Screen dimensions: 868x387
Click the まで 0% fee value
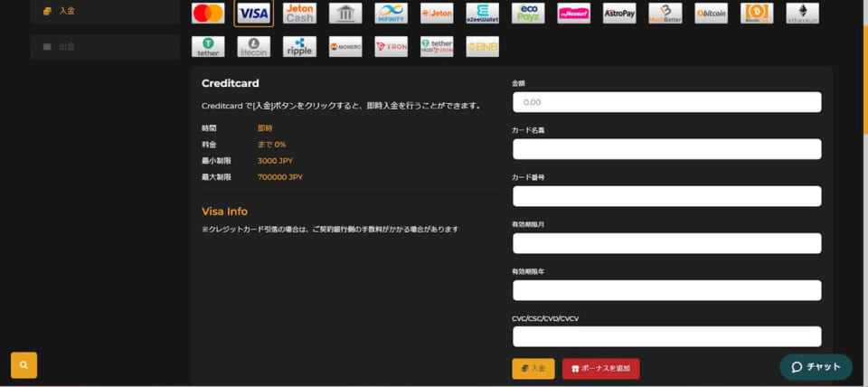(x=272, y=145)
